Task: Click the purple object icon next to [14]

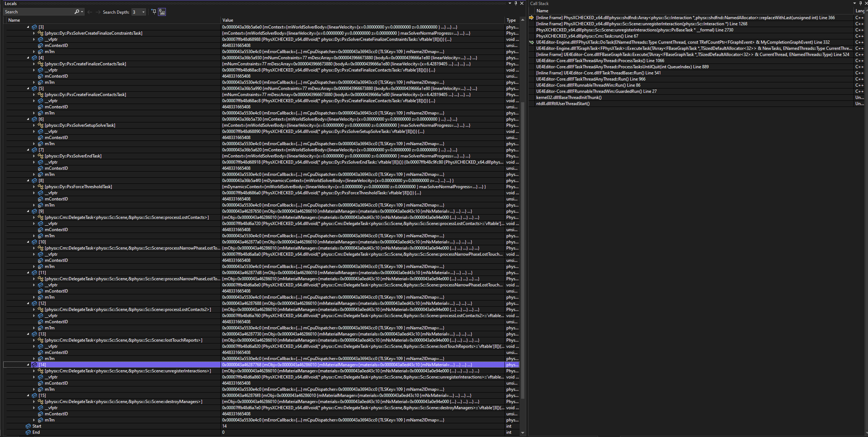Action: coord(34,364)
